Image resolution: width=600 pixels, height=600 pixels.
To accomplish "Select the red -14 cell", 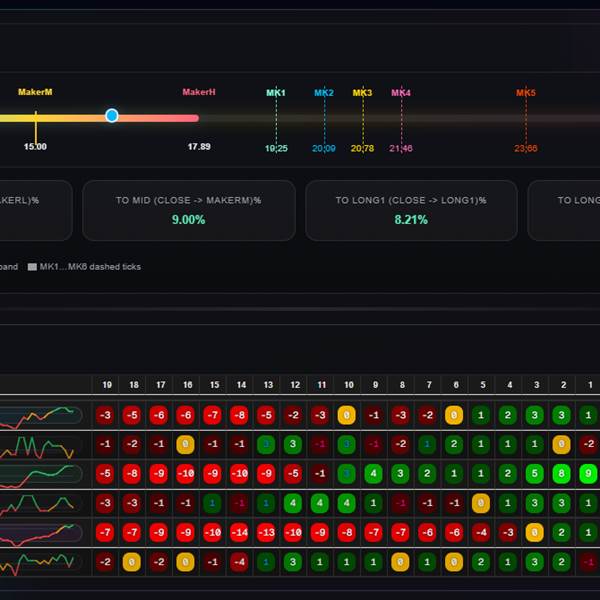I will pyautogui.click(x=240, y=532).
